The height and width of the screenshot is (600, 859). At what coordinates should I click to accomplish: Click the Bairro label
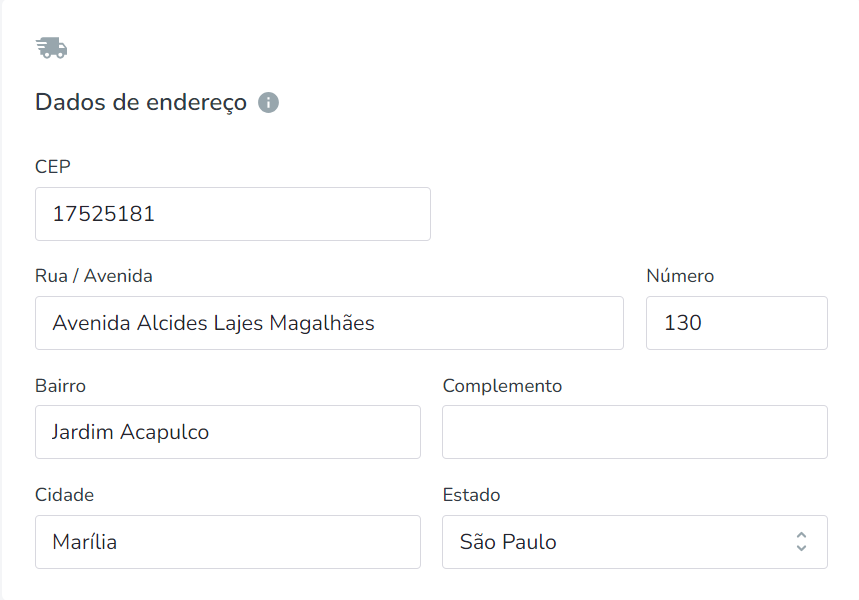point(60,386)
